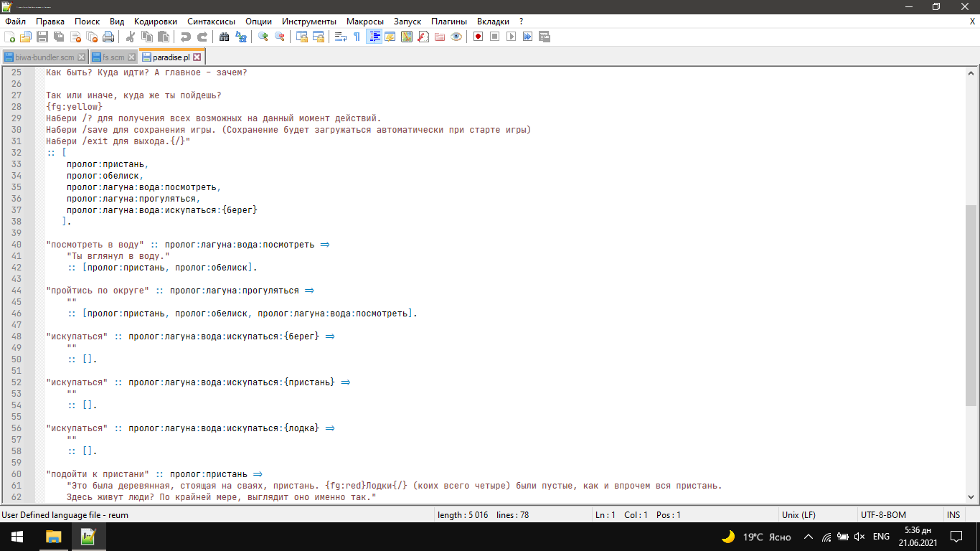Open the Кодировки menu
980x551 pixels.
[x=155, y=22]
